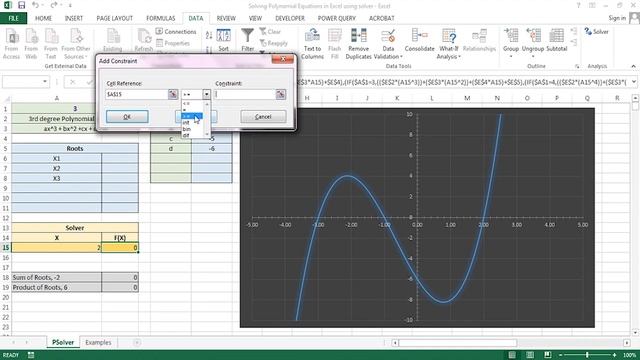The image size is (640, 360).
Task: Click Reapply filter in ribbon
Action: (x=273, y=43)
